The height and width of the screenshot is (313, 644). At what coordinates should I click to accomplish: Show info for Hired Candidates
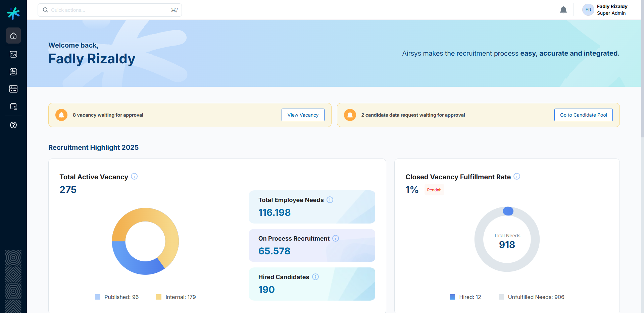pyautogui.click(x=315, y=277)
